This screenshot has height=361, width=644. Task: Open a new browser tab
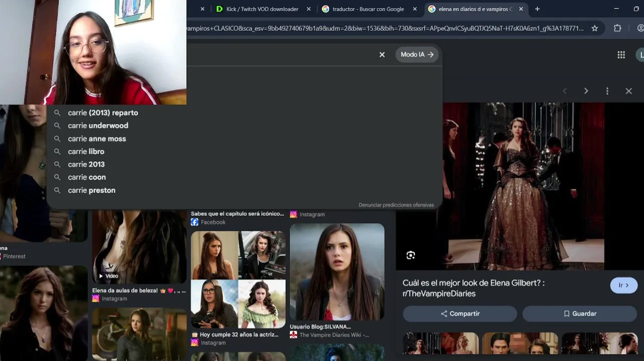537,9
